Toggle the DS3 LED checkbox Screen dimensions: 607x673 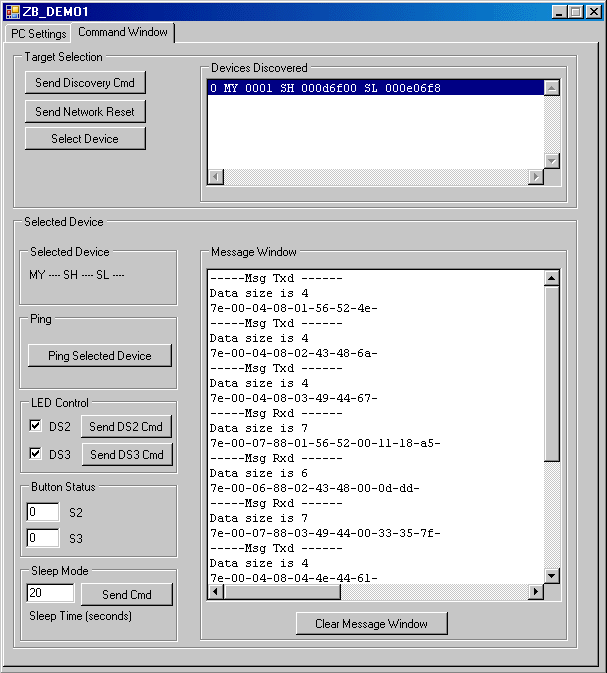pos(36,454)
